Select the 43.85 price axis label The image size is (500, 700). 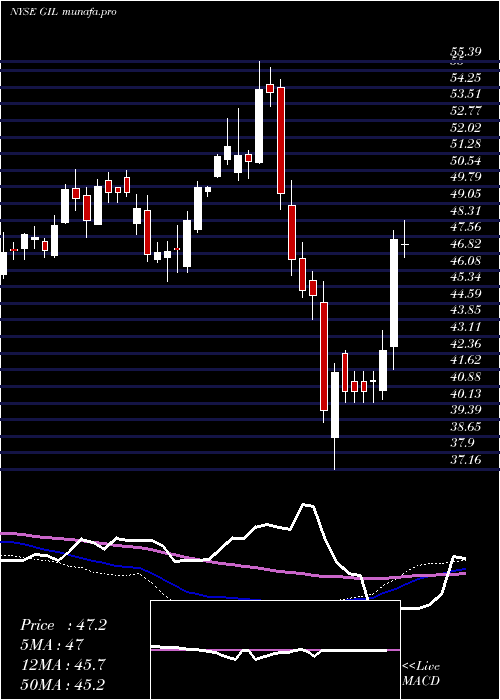[466, 311]
